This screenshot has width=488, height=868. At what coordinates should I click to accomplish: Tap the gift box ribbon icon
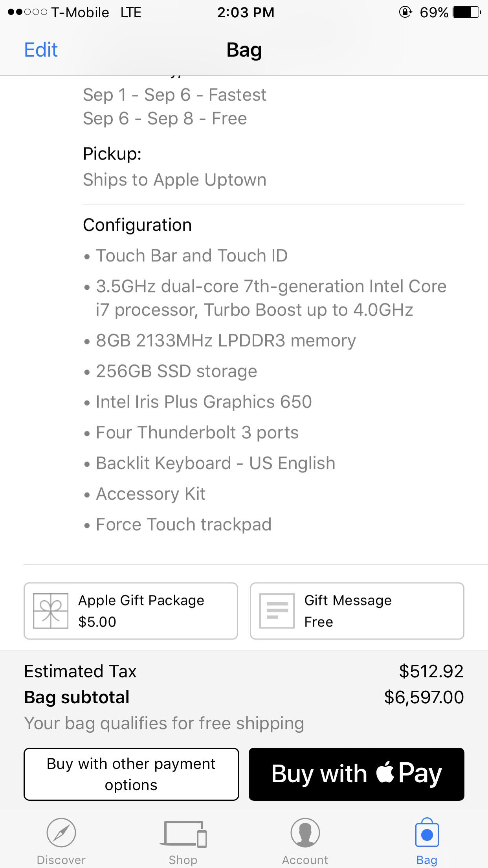pos(51,611)
